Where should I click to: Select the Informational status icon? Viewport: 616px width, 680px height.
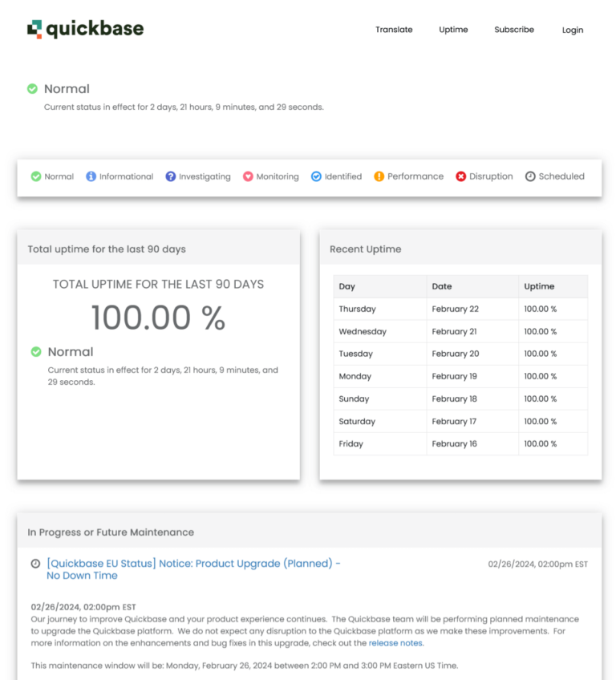(x=91, y=176)
